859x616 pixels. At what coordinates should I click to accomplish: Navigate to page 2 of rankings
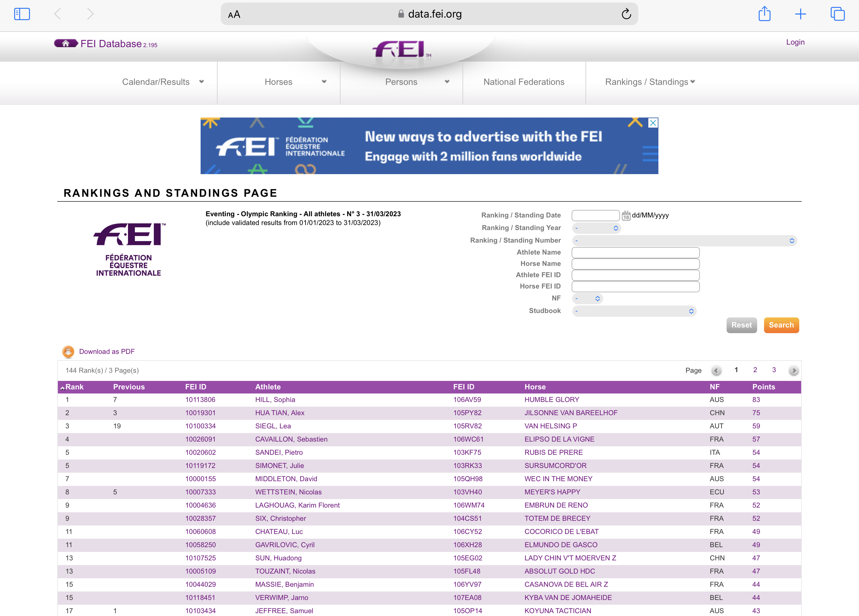coord(755,370)
